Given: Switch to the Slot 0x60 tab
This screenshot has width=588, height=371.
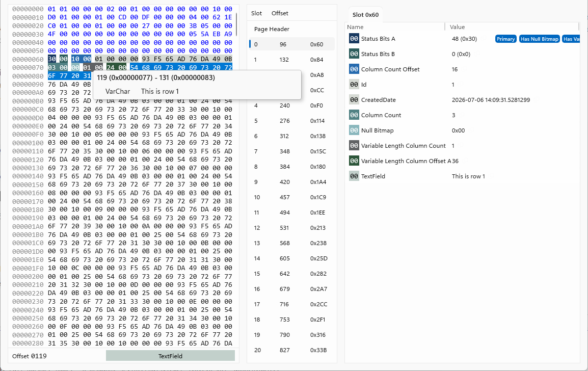Looking at the screenshot, I should (366, 15).
